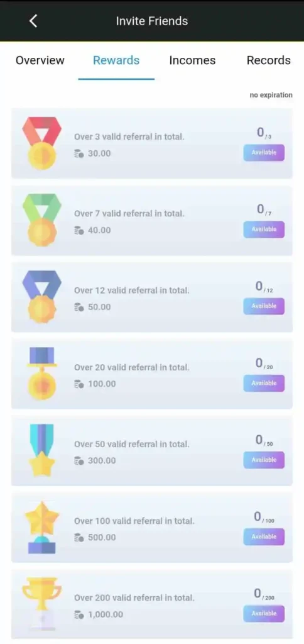Select the golden cup trophy icon
The width and height of the screenshot is (304, 644).
(x=41, y=604)
